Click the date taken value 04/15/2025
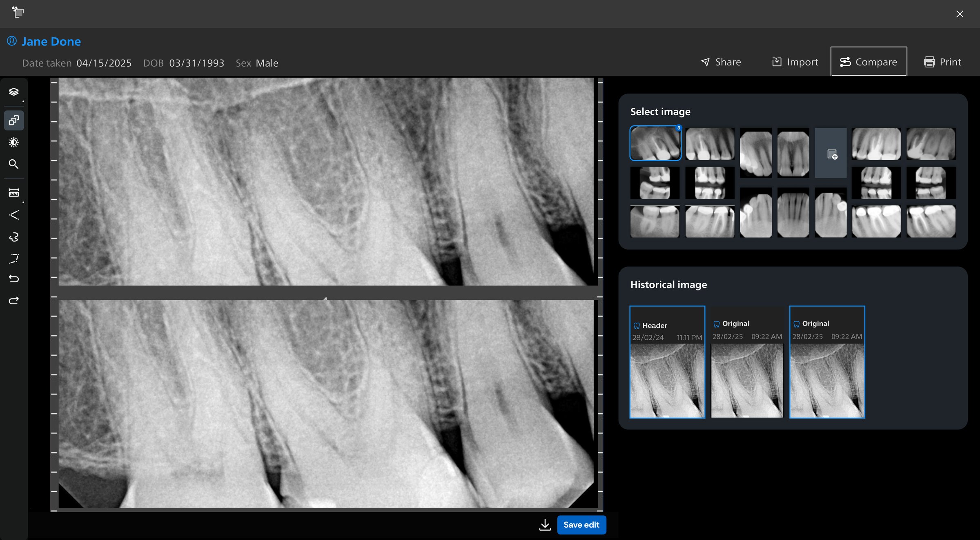The image size is (980, 540). pyautogui.click(x=104, y=63)
